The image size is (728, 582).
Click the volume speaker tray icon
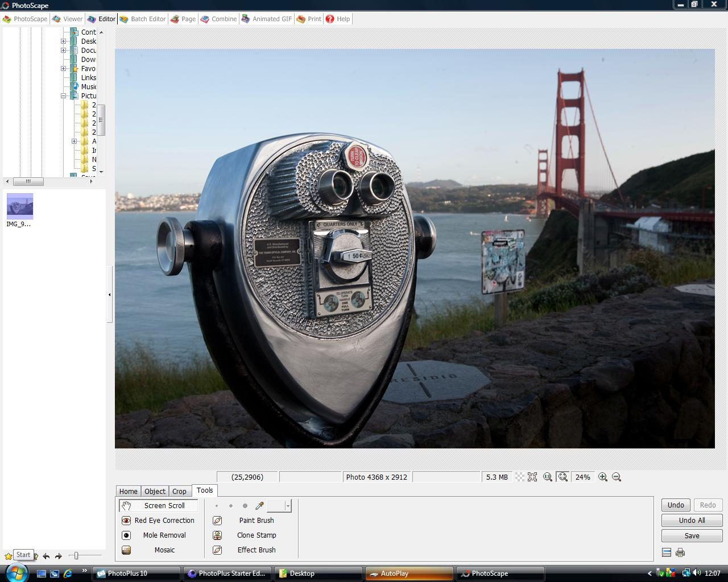tap(697, 573)
